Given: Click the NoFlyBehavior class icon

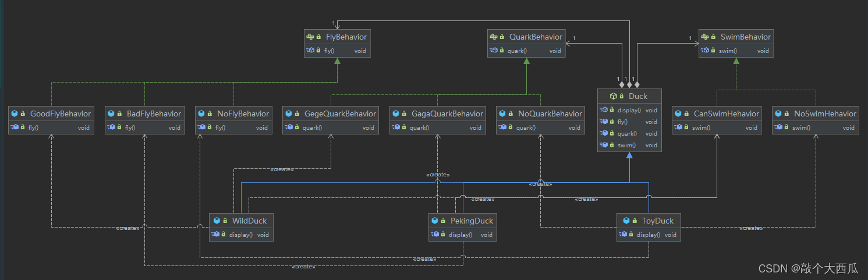Looking at the screenshot, I should pos(201,114).
